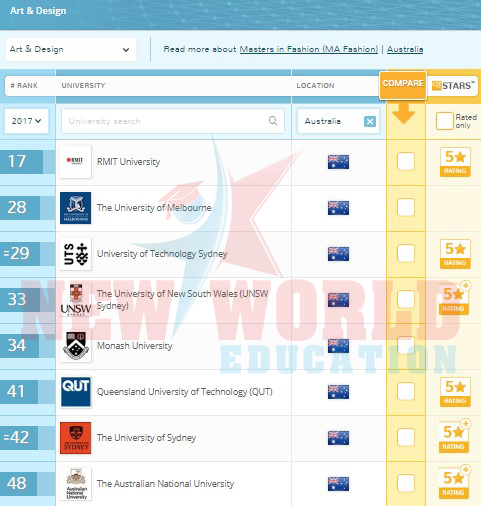Tick compare checkbox for QUT

tap(406, 392)
